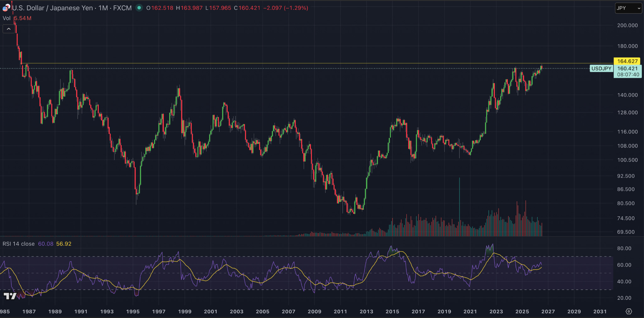Click 1997 on the time axis

pos(159,311)
